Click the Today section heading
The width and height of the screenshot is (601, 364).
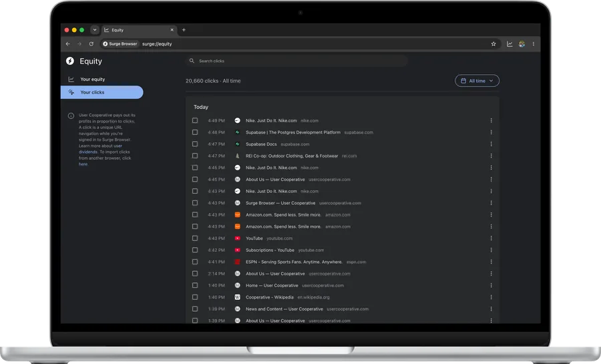[201, 107]
